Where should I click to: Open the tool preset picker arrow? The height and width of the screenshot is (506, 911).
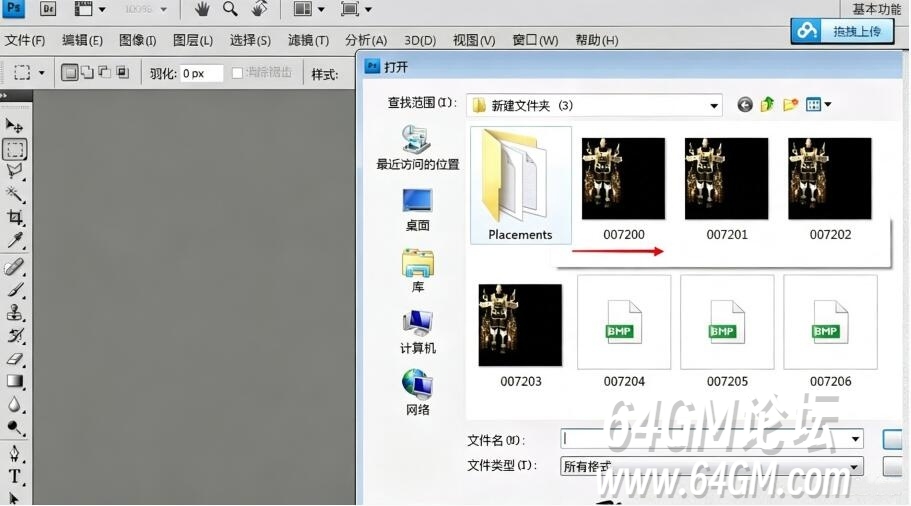click(x=41, y=73)
